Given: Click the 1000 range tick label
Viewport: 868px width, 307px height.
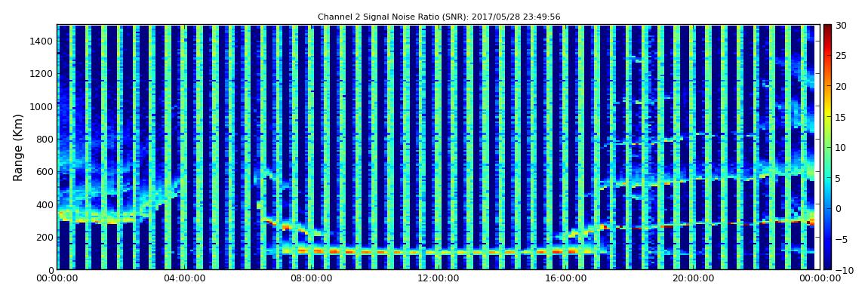Looking at the screenshot, I should point(42,106).
